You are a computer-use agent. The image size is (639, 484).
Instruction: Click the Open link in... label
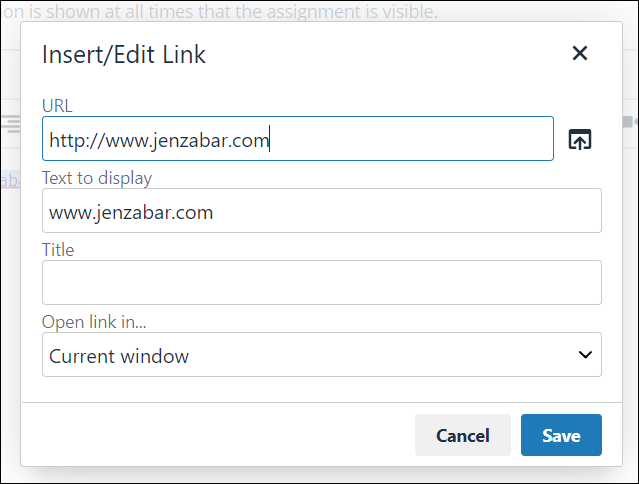click(94, 322)
